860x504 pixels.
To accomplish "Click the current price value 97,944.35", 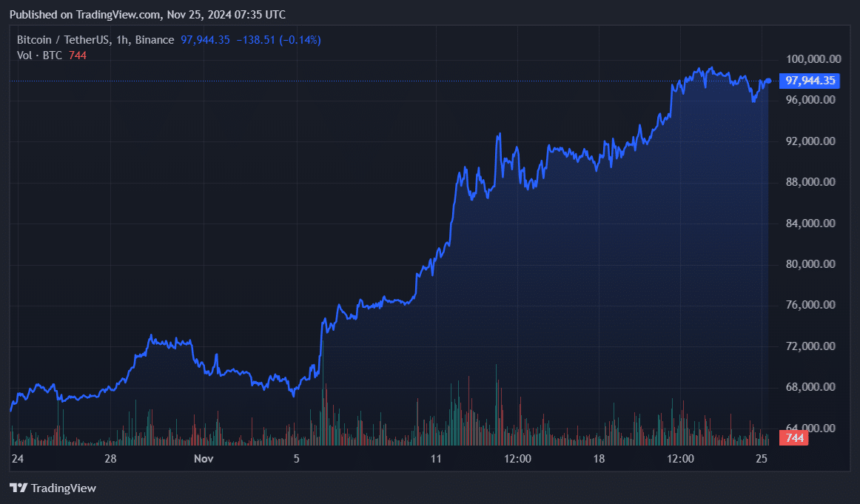I will click(206, 39).
